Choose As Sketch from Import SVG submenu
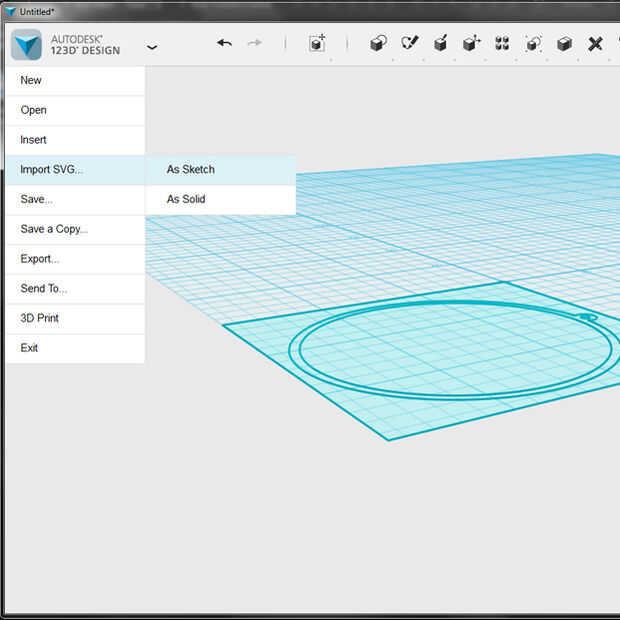This screenshot has width=620, height=620. [x=191, y=170]
